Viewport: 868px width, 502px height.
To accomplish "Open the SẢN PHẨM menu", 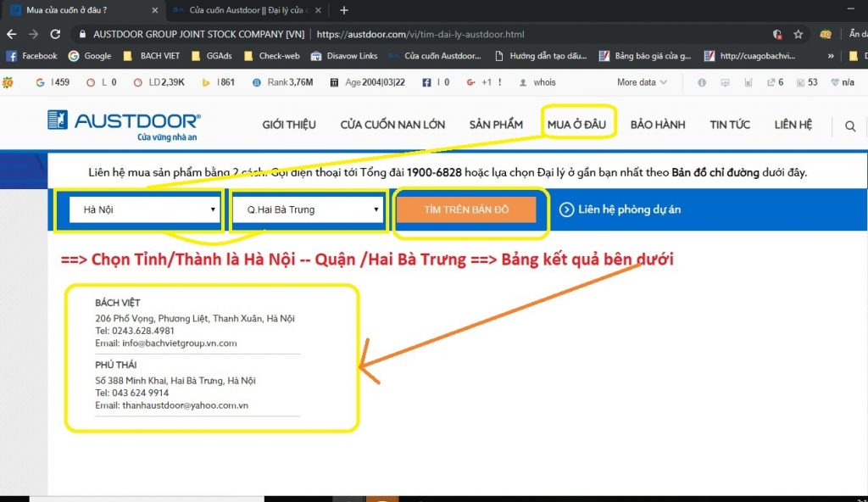I will tap(496, 125).
